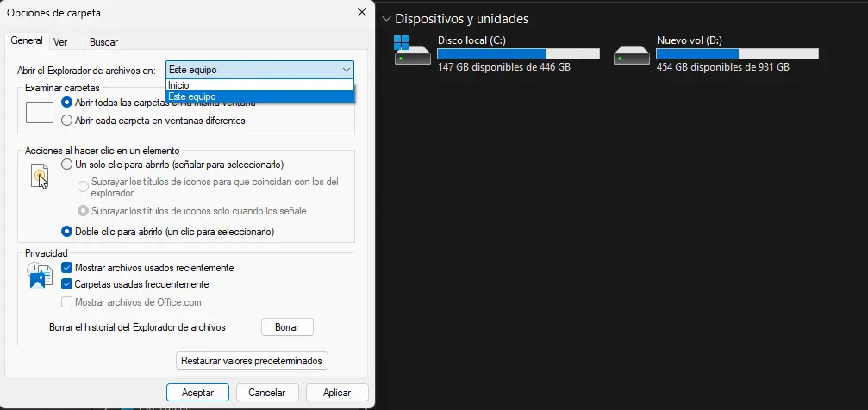
Task: Choose Doble clic para abrirlo option
Action: 67,232
